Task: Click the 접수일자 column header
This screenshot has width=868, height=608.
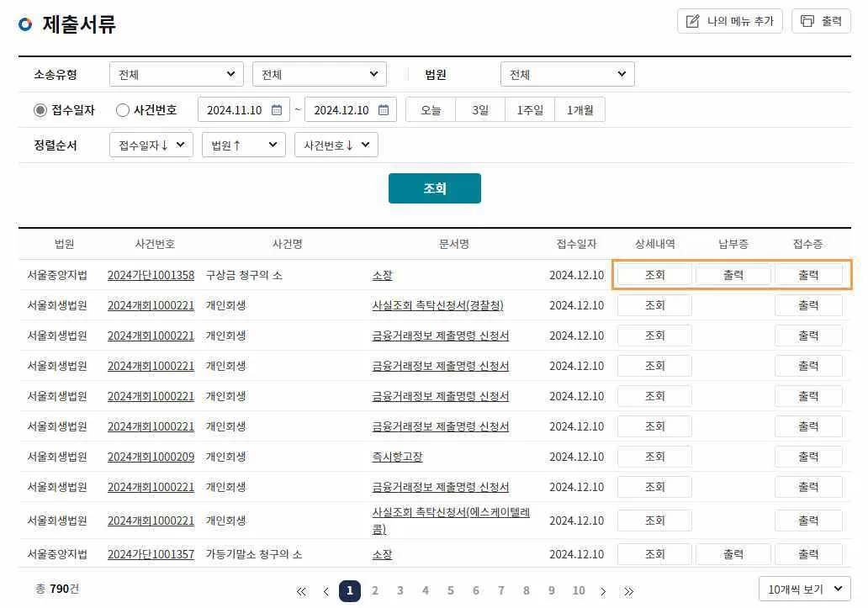Action: 576,243
